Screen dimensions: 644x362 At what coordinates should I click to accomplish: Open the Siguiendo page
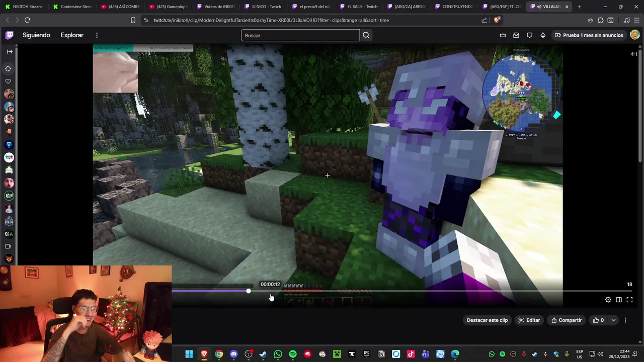tap(36, 35)
